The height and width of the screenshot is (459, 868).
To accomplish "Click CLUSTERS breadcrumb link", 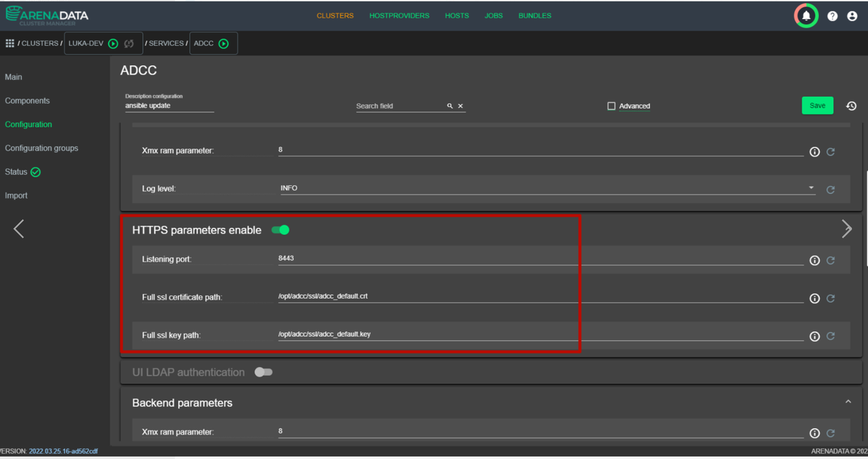I will tap(39, 44).
